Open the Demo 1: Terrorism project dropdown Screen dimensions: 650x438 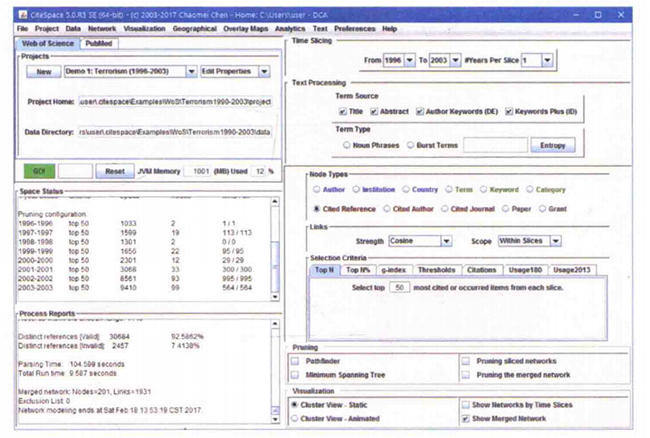click(x=131, y=72)
